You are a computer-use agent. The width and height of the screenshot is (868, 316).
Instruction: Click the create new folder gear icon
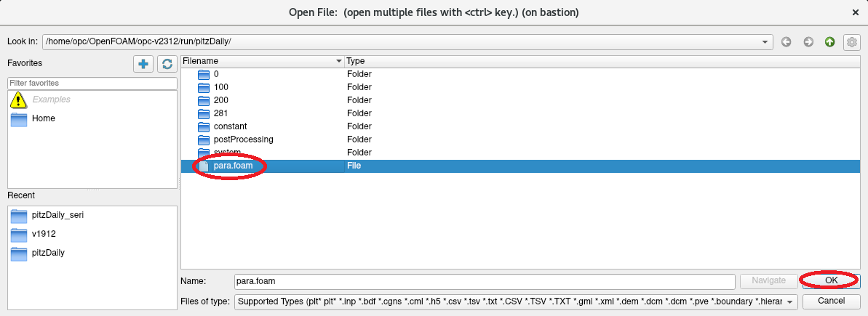tap(851, 42)
